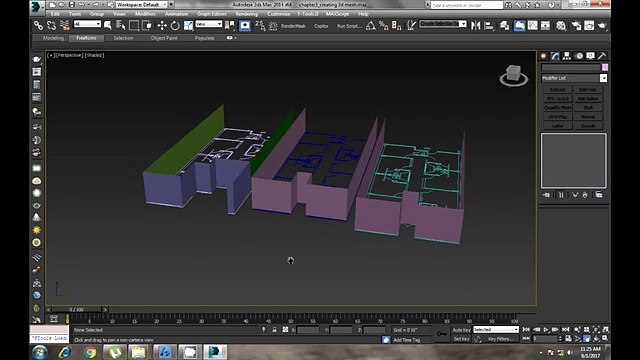The image size is (640, 360).
Task: Switch to the Modify command panel tab
Action: click(x=556, y=56)
